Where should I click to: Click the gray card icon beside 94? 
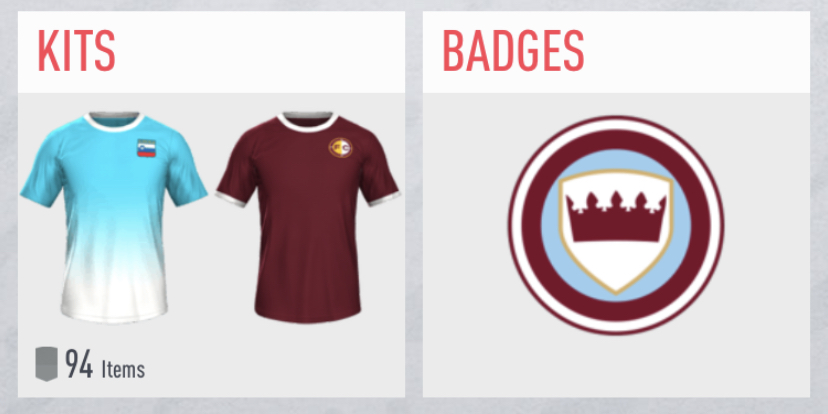point(46,364)
